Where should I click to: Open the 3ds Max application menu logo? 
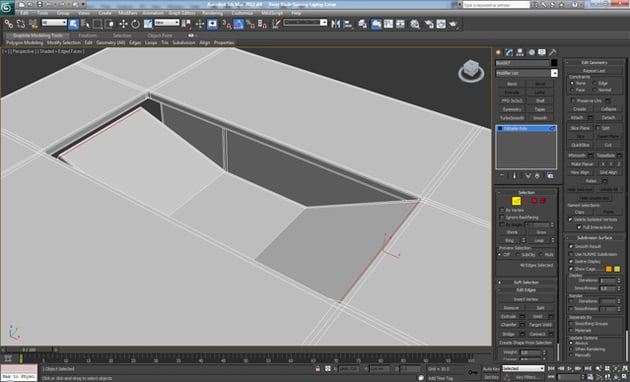[x=7, y=8]
